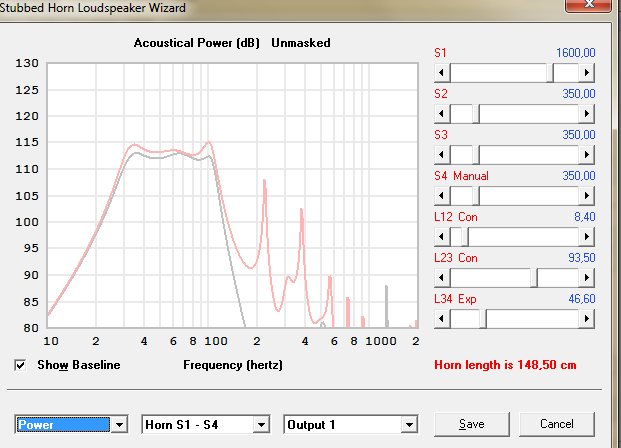Image resolution: width=621 pixels, height=448 pixels.
Task: Click the S4 slider right arrow
Action: [587, 196]
